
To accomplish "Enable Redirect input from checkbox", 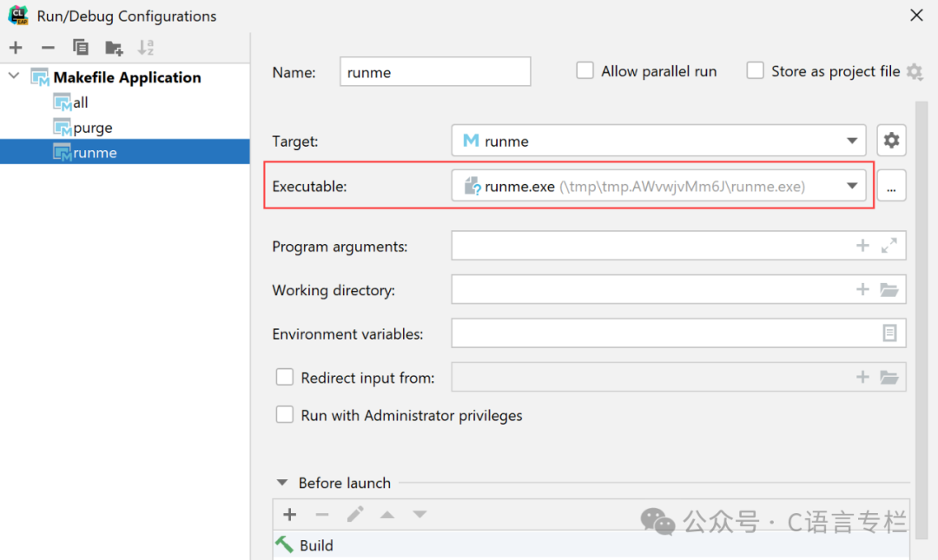I will (x=285, y=377).
